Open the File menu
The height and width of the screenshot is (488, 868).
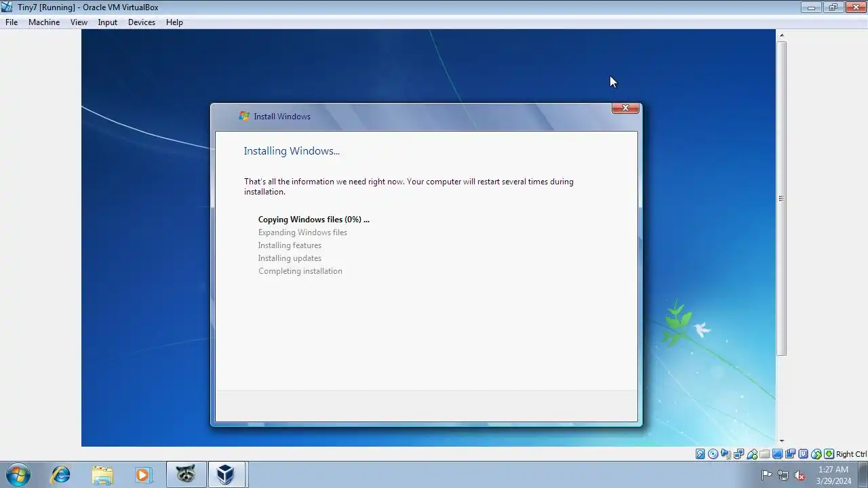point(12,22)
